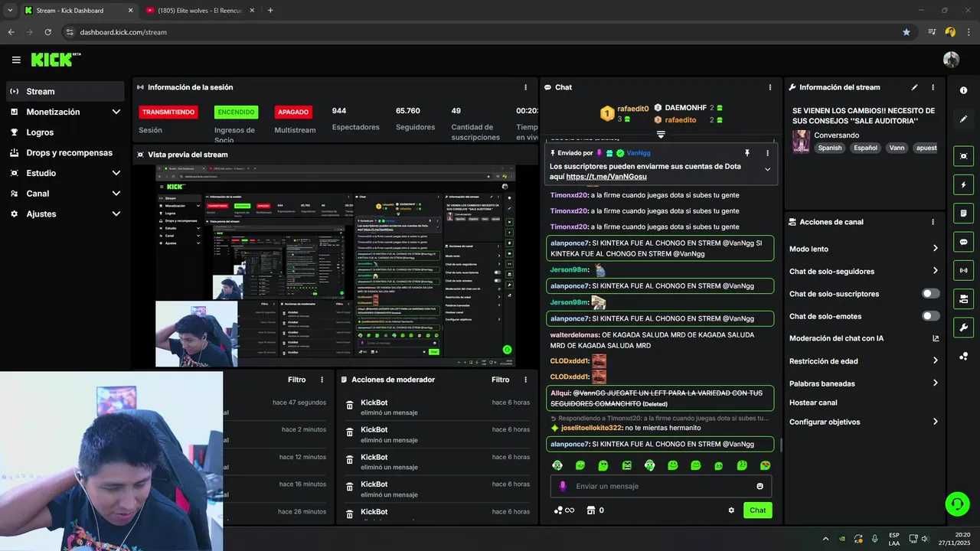
Task: Open the three-dot menu next to Acciones de moderador Filtro
Action: click(525, 380)
